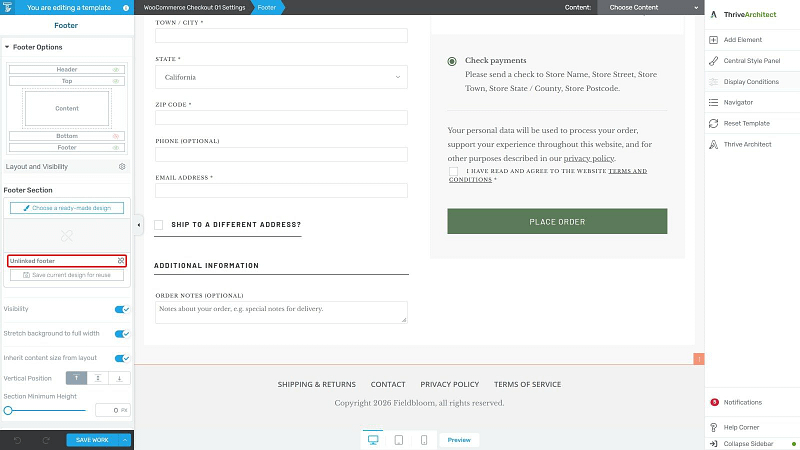Collapse the left panel with arrow handle

139,225
